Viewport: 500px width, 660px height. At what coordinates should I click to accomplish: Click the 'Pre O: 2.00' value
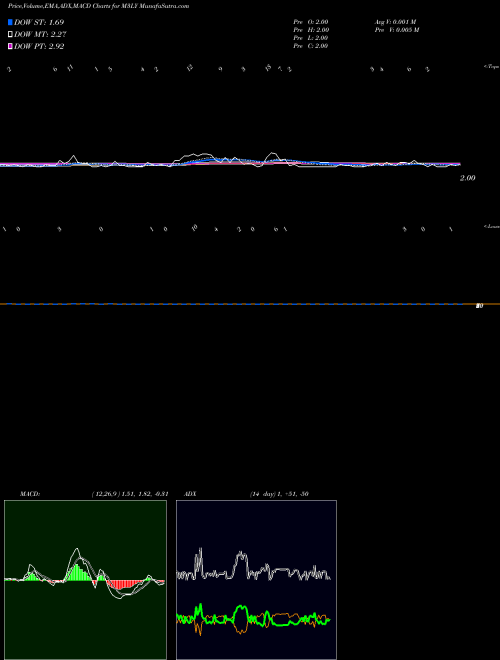[311, 22]
